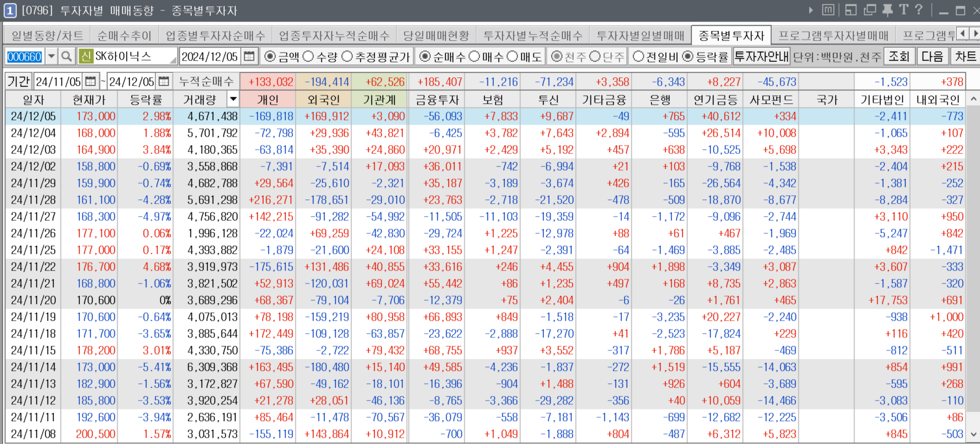
Task: Switch to the 일별동향/차트 tab
Action: click(47, 36)
